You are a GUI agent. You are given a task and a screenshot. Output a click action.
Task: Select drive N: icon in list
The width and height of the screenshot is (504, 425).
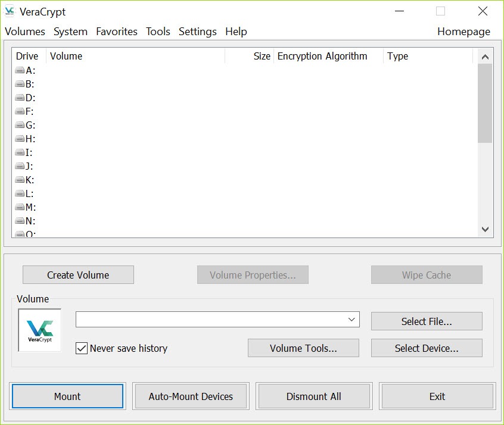20,221
